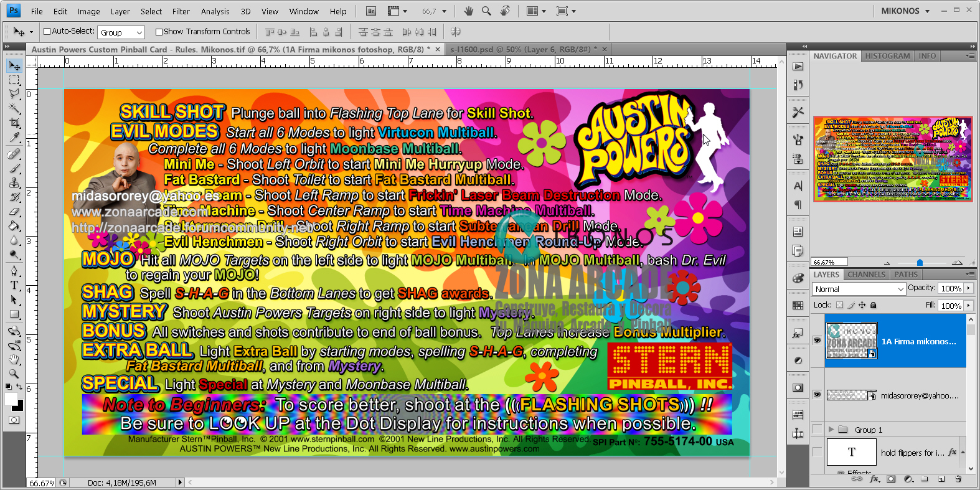Hide the 1A Firma mikonos layer
980x490 pixels.
817,341
